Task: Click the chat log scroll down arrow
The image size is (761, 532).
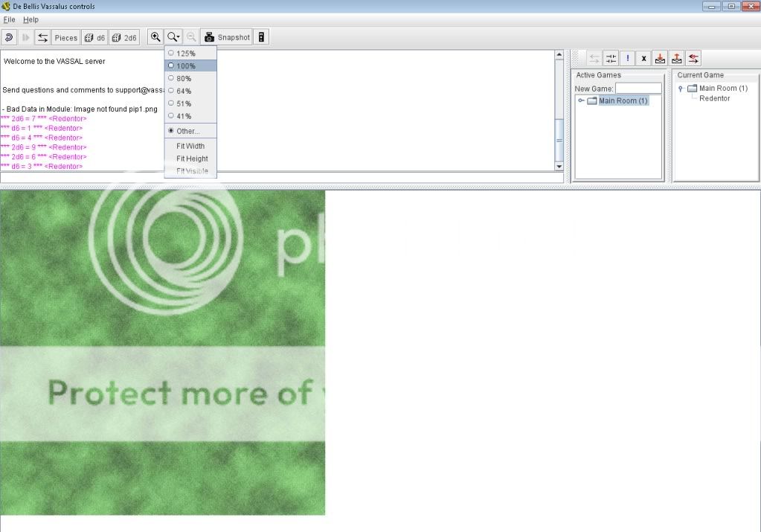Action: tap(559, 166)
